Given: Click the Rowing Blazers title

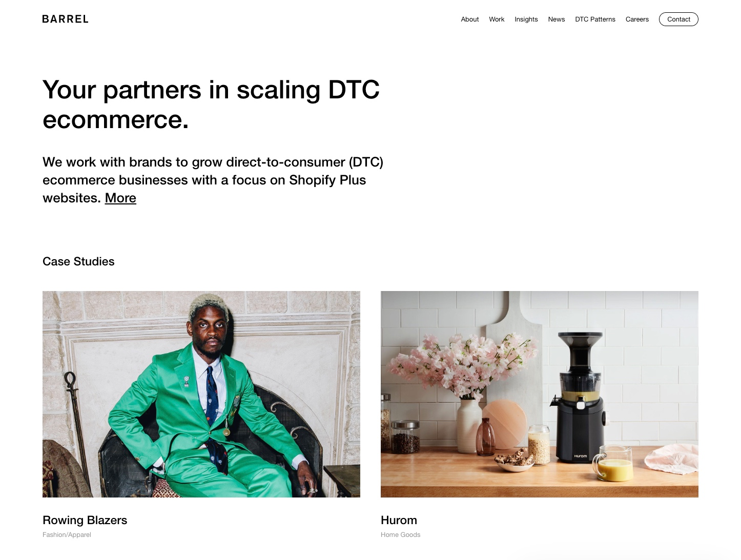Looking at the screenshot, I should 85,520.
